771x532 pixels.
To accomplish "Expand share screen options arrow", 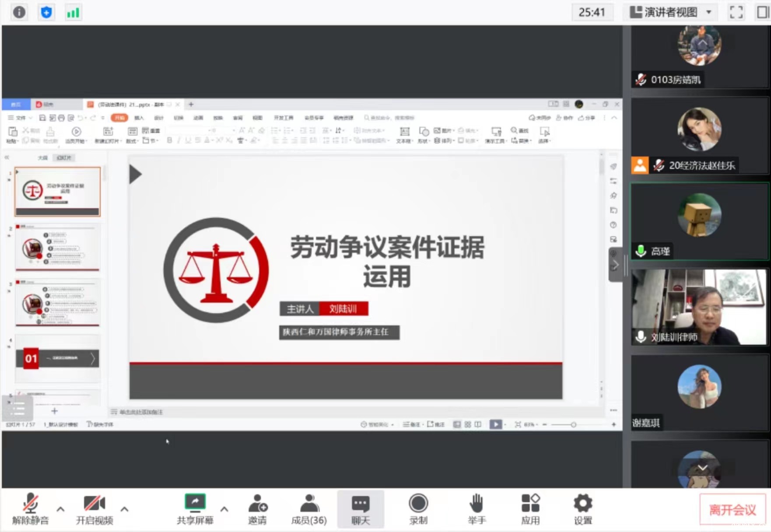I will (224, 509).
